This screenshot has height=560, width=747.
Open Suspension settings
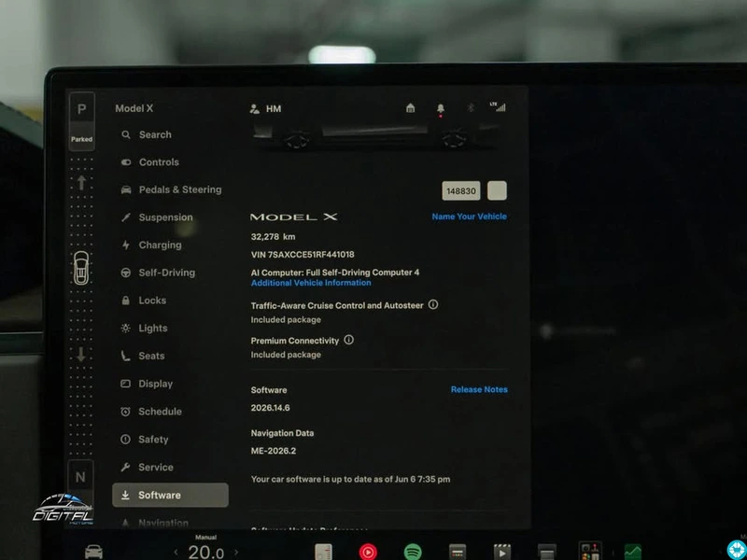(x=157, y=217)
